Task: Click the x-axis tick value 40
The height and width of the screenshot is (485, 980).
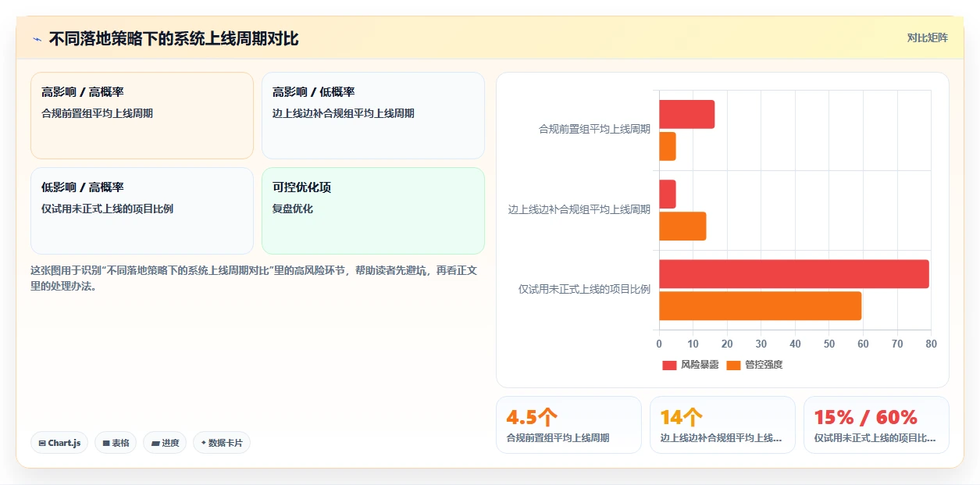Action: pos(795,344)
